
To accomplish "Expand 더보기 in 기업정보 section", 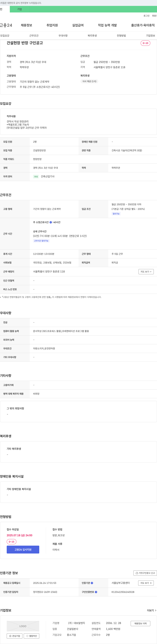I will click(152, 610).
